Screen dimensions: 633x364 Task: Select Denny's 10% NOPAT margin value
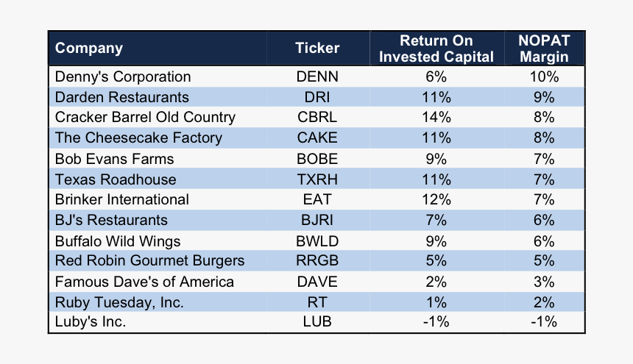[544, 76]
